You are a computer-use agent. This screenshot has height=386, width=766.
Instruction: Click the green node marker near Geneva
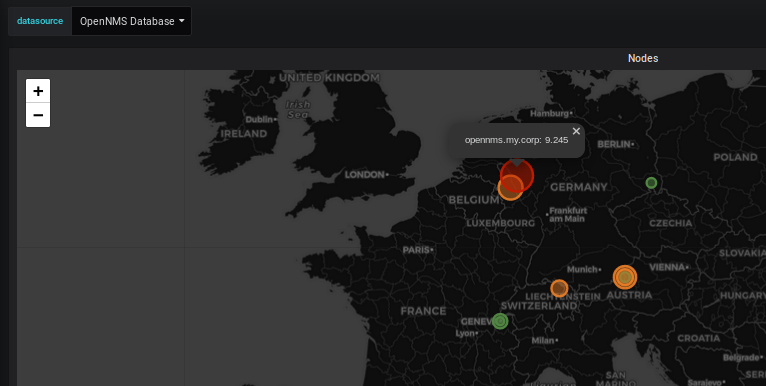coord(500,321)
